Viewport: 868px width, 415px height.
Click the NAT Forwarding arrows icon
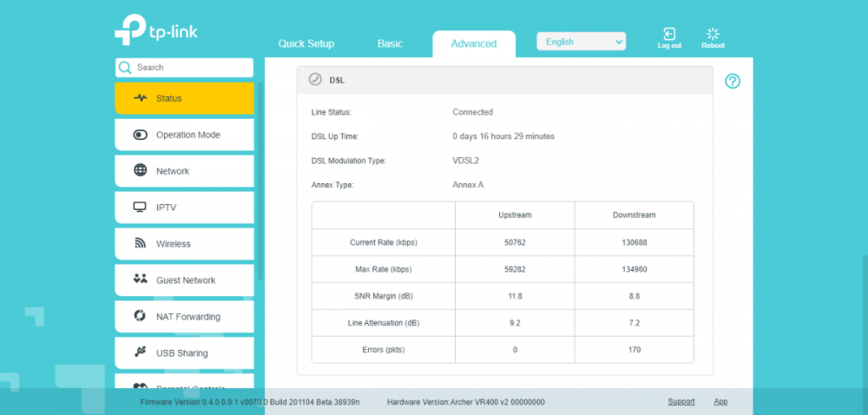(140, 316)
